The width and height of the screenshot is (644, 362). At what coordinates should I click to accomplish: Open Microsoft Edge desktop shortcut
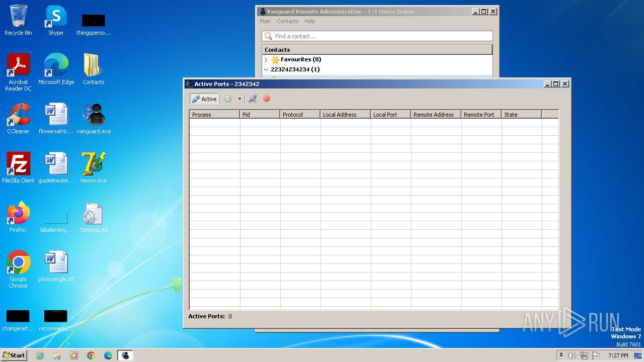(x=56, y=69)
